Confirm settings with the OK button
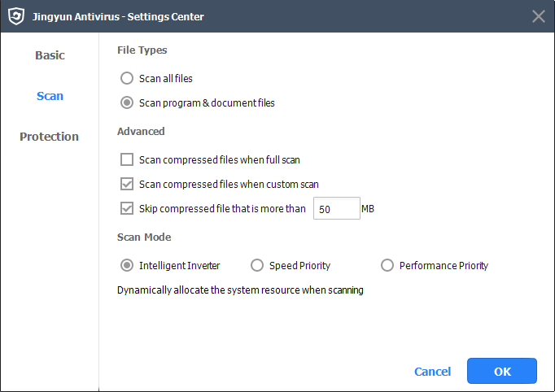The height and width of the screenshot is (392, 555). (x=502, y=372)
